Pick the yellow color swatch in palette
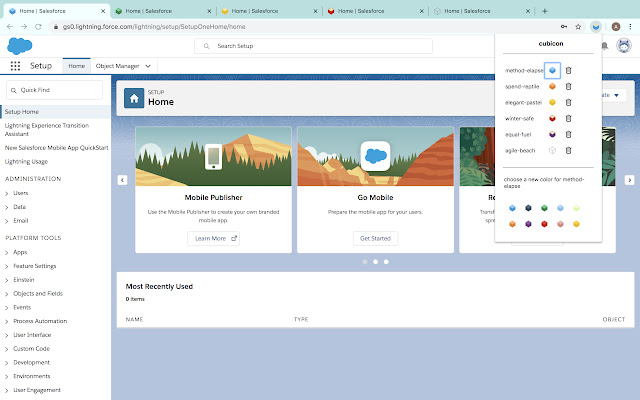The width and height of the screenshot is (640, 400). 576,224
